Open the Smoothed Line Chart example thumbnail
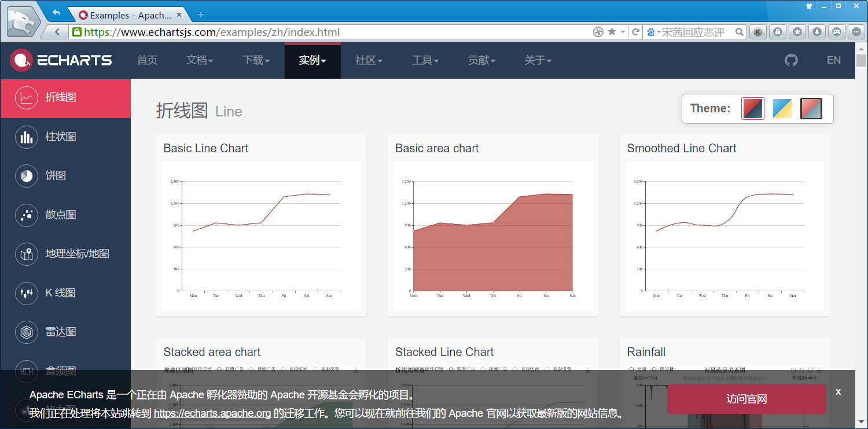 tap(724, 236)
